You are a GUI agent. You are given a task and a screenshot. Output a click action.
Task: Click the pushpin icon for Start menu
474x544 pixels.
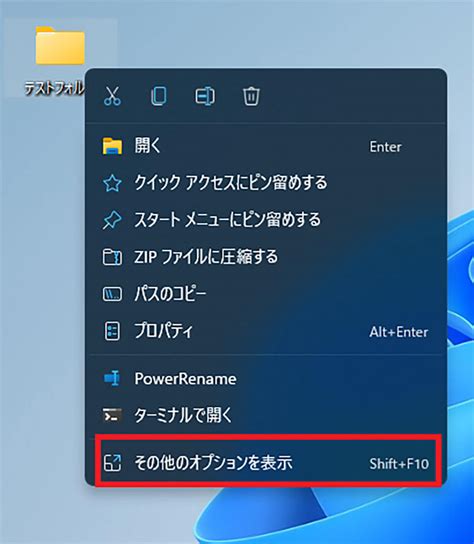pyautogui.click(x=112, y=220)
